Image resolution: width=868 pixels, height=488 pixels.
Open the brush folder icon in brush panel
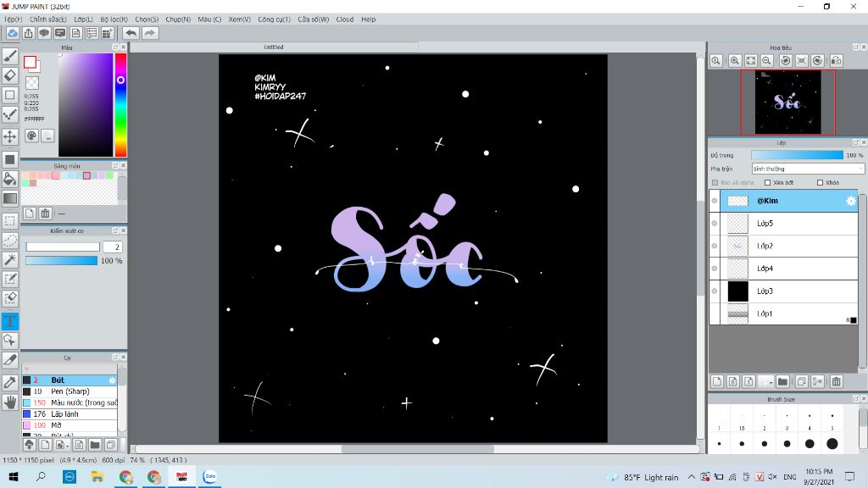[95, 444]
